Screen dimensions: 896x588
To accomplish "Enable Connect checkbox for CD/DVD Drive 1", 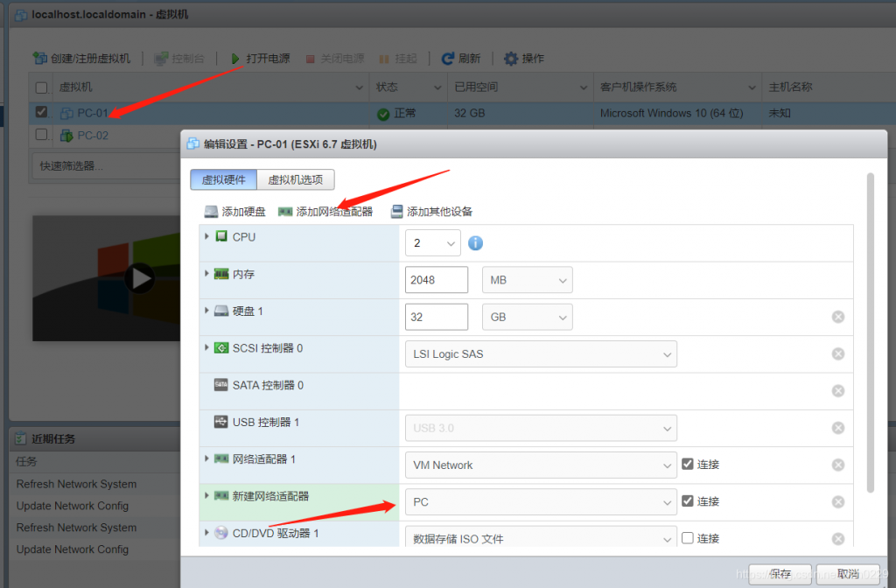I will click(688, 538).
